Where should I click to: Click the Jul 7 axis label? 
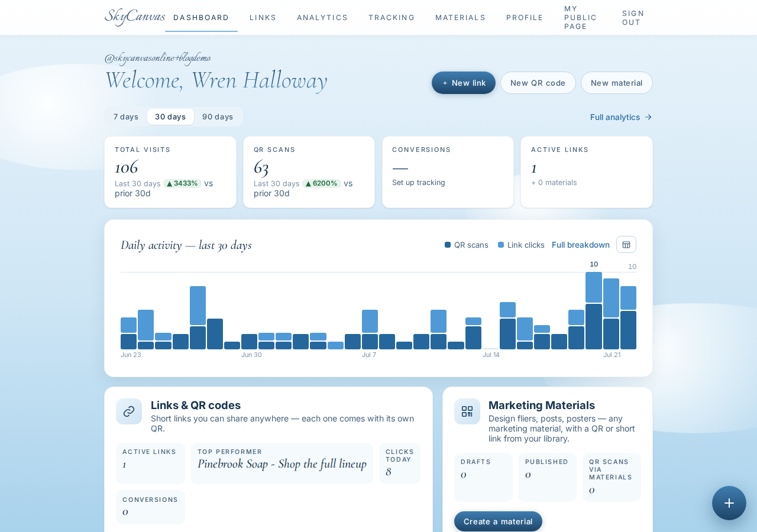[x=369, y=355]
